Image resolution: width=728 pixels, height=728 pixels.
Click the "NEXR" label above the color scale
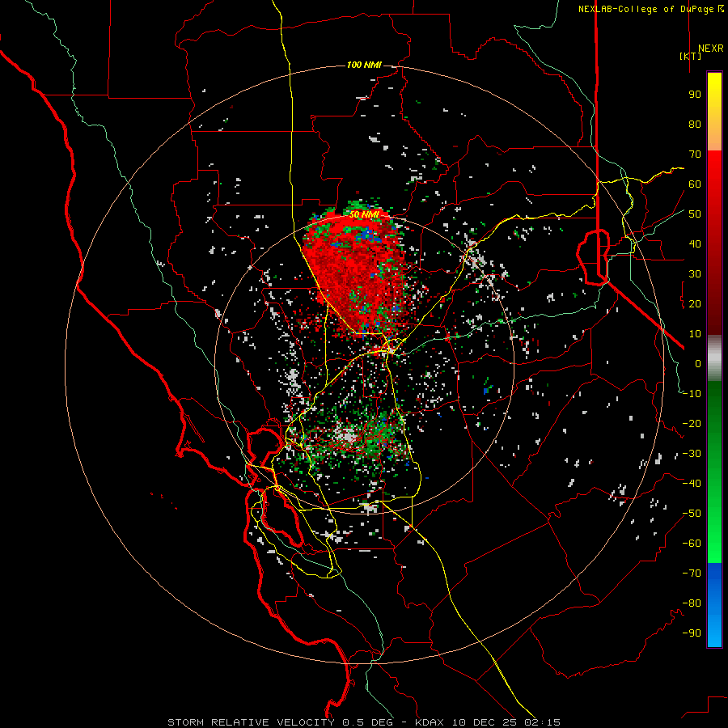pyautogui.click(x=710, y=49)
